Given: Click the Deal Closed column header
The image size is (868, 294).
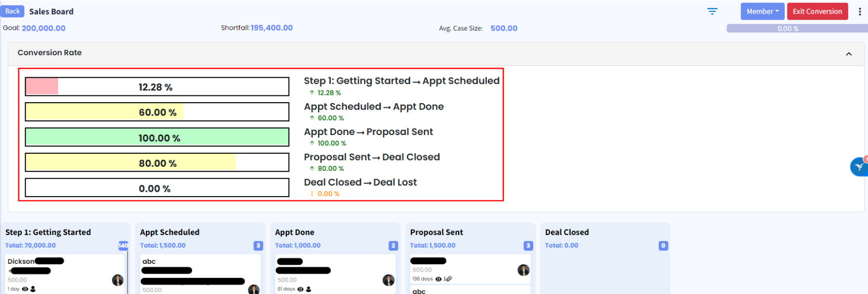Looking at the screenshot, I should click(x=567, y=232).
